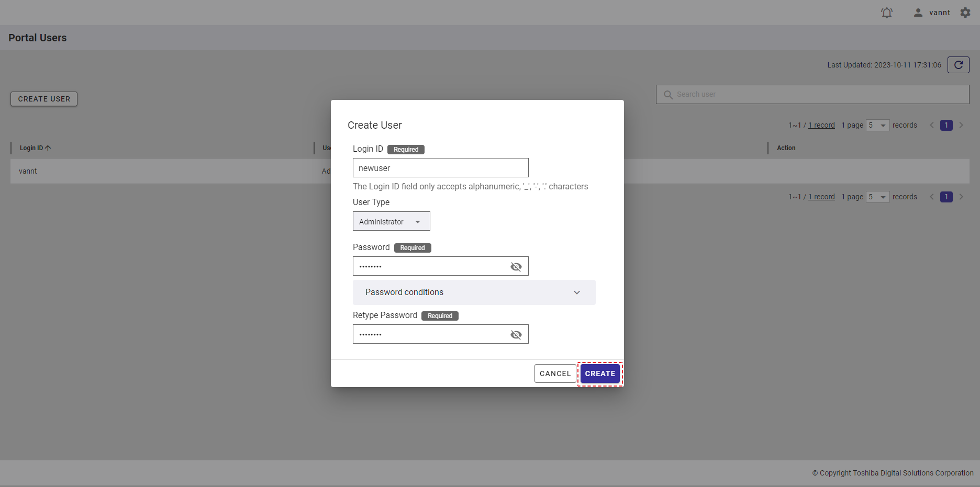Go to next page using top pagination arrow
Viewport: 980px width, 487px height.
tap(961, 125)
